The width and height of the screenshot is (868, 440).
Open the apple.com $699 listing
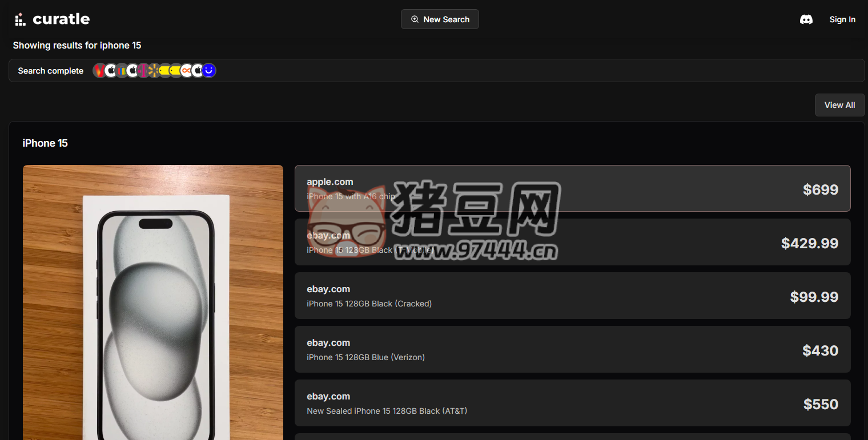coord(572,188)
